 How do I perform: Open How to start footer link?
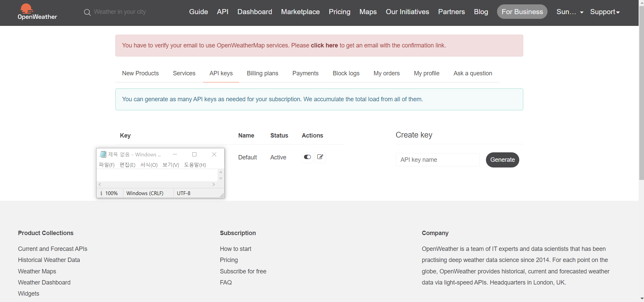[235, 249]
